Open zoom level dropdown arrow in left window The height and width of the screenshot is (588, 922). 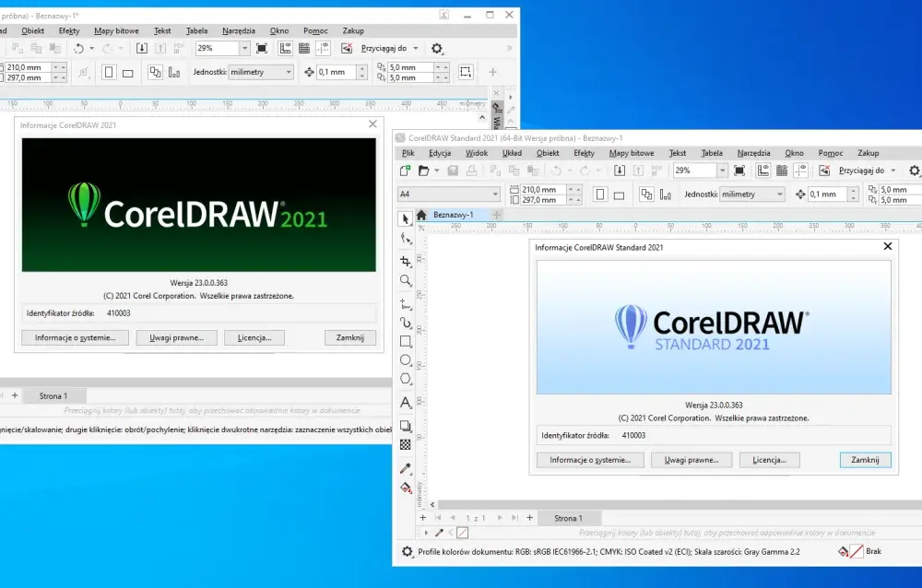click(244, 48)
